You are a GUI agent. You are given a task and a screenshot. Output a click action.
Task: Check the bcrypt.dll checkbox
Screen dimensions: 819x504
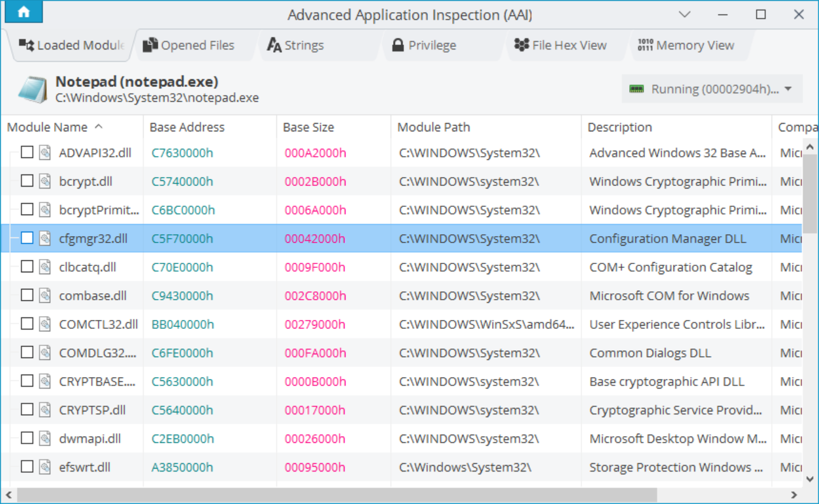[x=27, y=181]
